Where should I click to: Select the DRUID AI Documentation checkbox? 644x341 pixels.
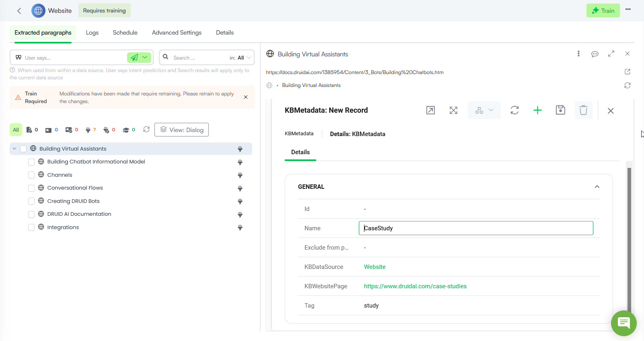(x=31, y=214)
